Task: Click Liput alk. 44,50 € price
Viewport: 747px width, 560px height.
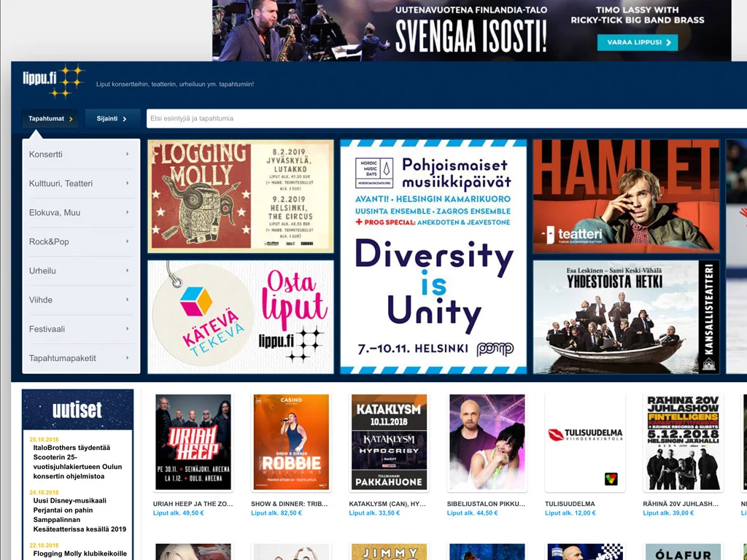Action: [x=472, y=513]
